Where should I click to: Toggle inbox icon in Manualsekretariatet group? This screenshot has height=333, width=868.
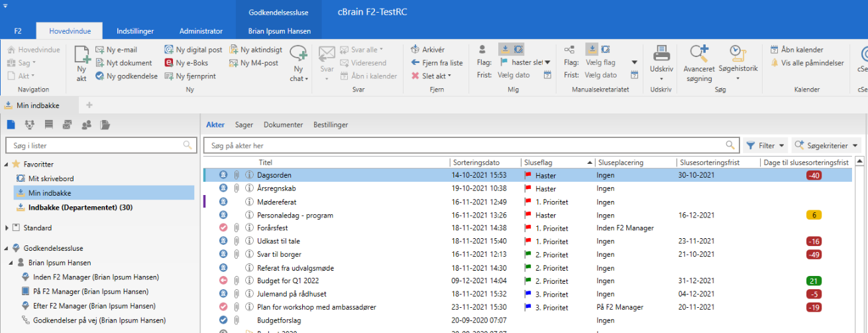coord(592,49)
